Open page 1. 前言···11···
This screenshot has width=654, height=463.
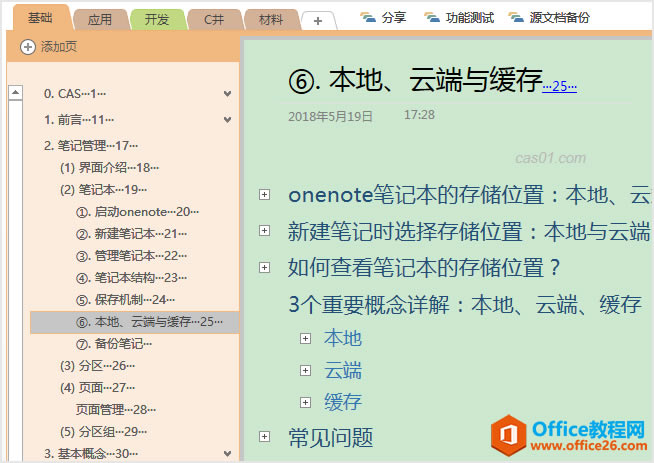(79, 120)
